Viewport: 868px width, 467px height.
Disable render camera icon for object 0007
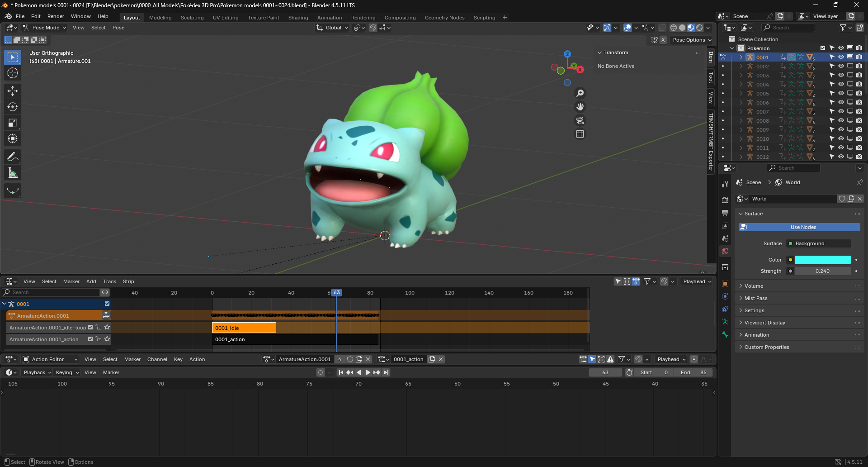(x=859, y=111)
